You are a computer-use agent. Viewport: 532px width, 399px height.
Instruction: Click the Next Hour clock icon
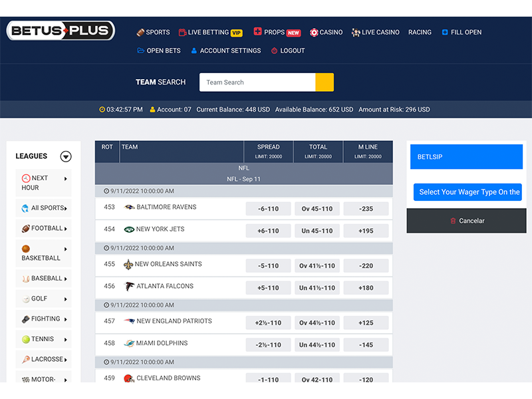coord(26,178)
